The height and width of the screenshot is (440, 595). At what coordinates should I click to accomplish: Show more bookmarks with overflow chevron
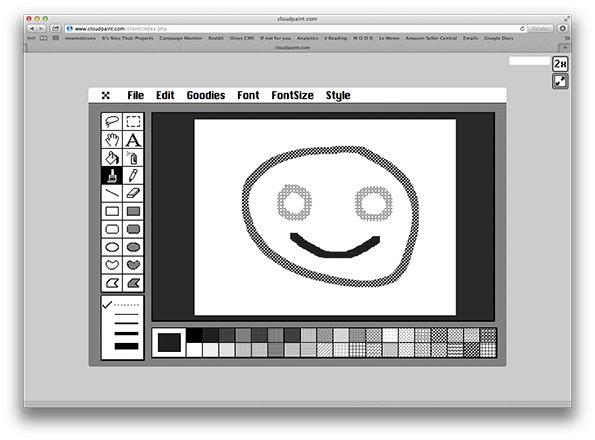(x=567, y=38)
